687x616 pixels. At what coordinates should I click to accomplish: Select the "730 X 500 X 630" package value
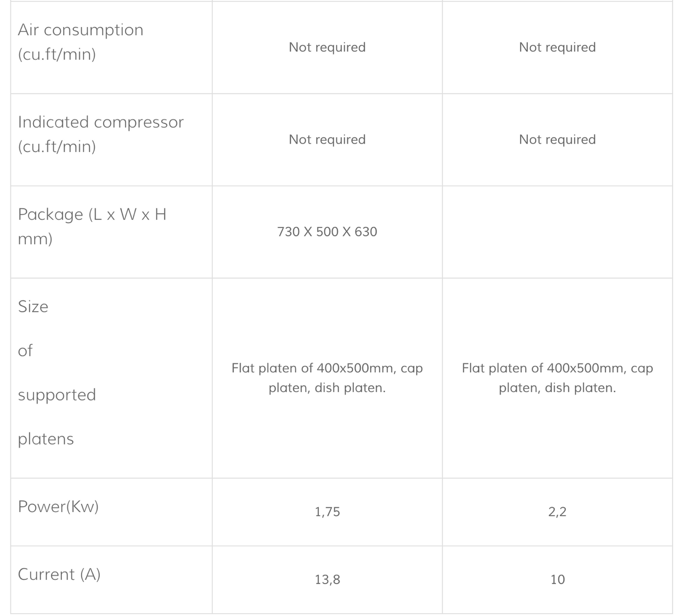point(327,232)
